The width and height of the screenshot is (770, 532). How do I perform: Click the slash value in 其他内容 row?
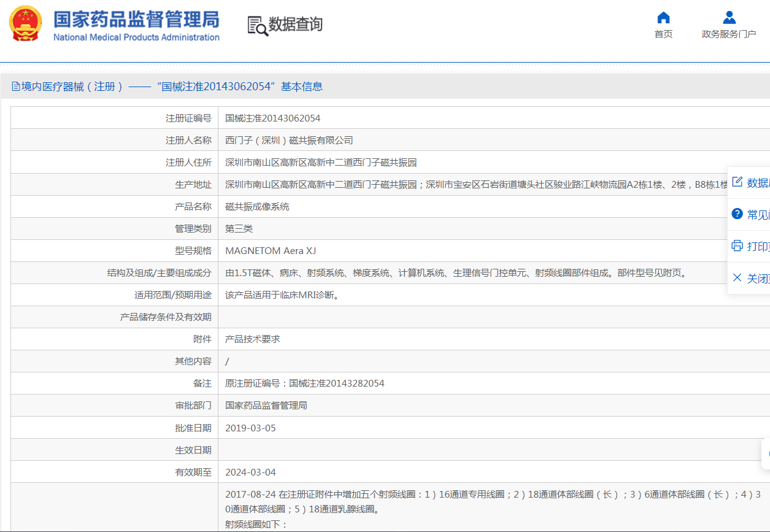pos(227,361)
